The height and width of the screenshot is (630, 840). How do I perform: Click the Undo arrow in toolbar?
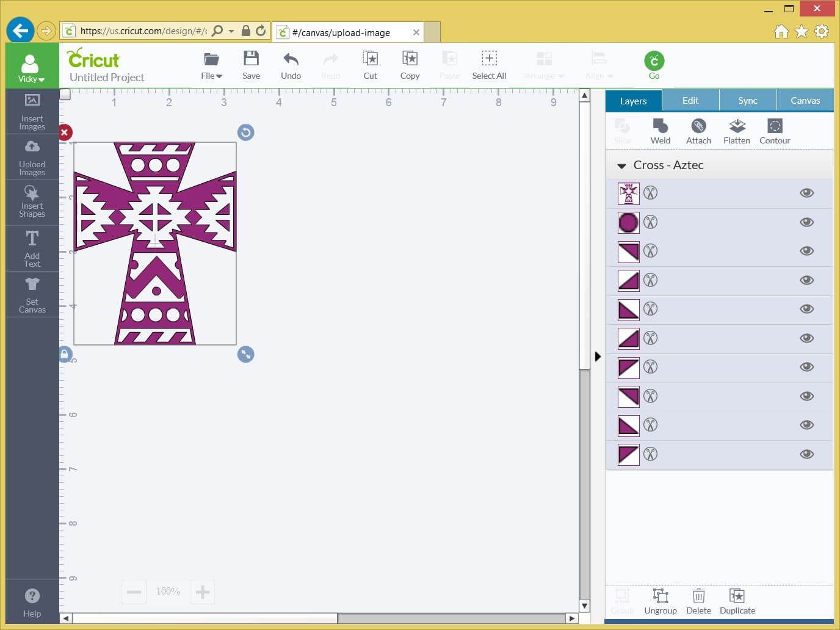(x=291, y=60)
